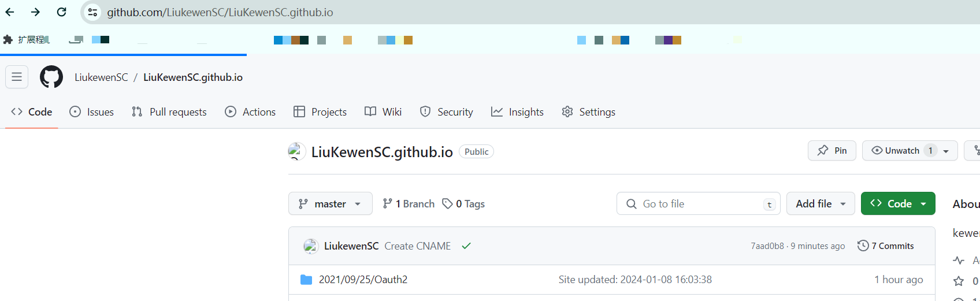Open site information icon in address bar
The image size is (980, 301).
pos(92,12)
